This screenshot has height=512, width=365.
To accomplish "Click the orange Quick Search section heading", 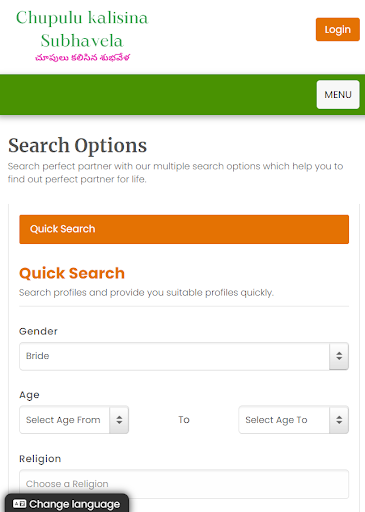I will tap(72, 273).
